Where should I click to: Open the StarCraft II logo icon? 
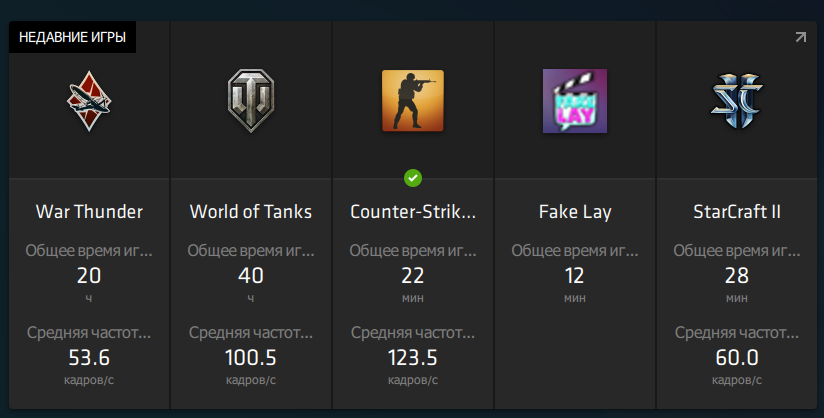point(736,101)
